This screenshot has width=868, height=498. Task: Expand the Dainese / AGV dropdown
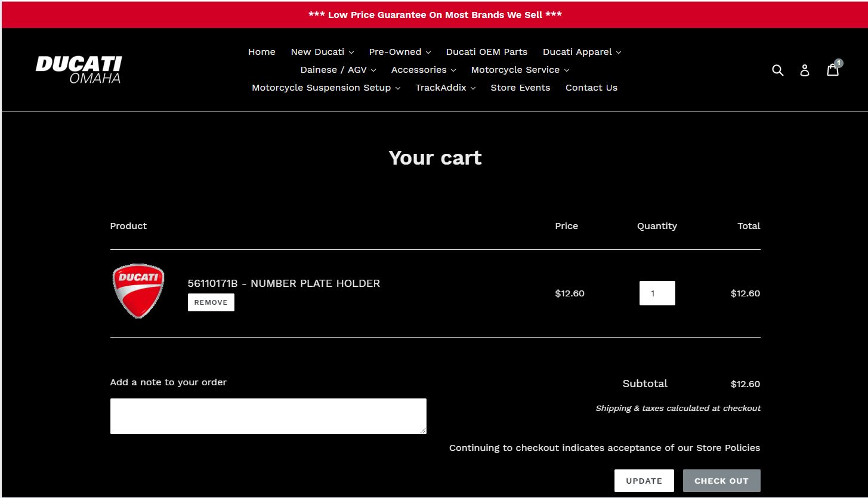pyautogui.click(x=338, y=70)
